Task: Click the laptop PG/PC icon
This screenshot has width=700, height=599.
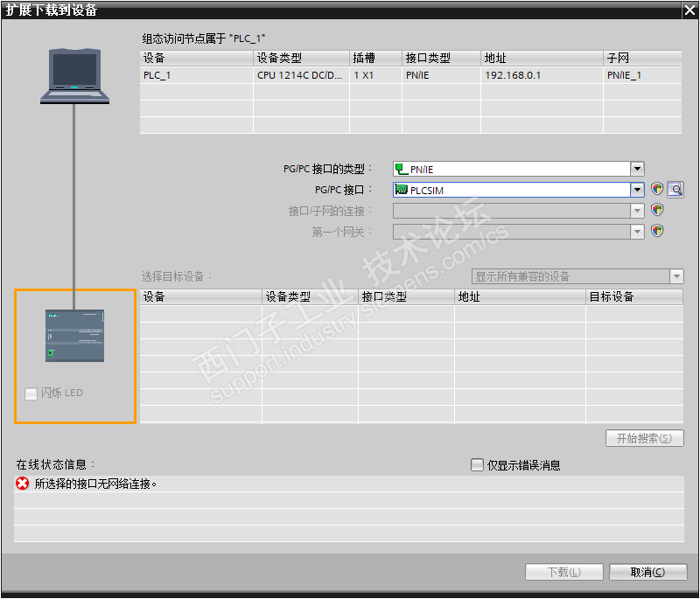Action: pos(74,76)
